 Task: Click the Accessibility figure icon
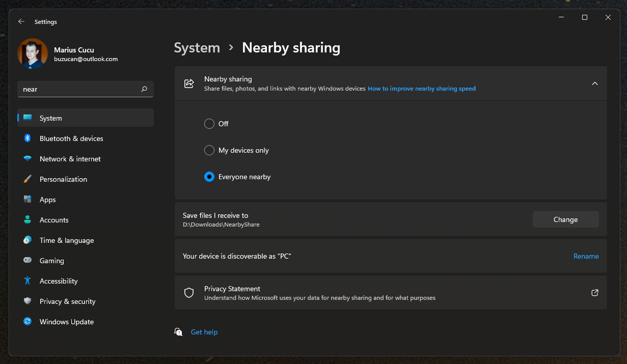[x=28, y=281]
